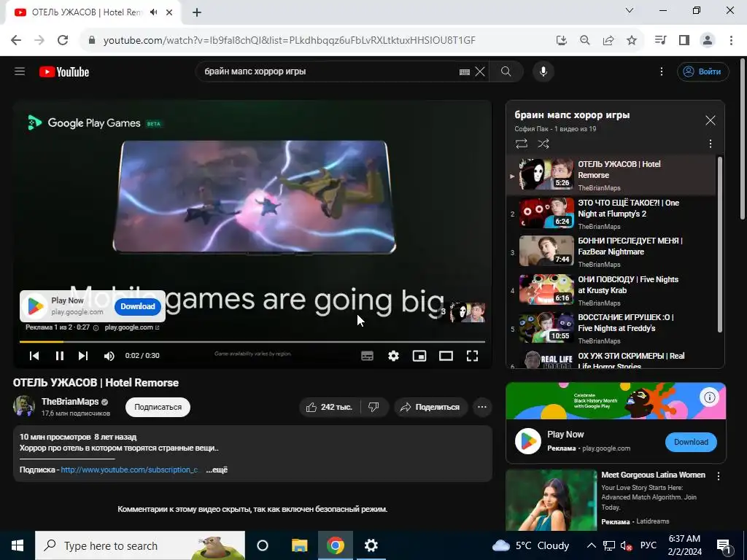Viewport: 747px width, 560px height.
Task: Open a new browser tab
Action: (197, 12)
